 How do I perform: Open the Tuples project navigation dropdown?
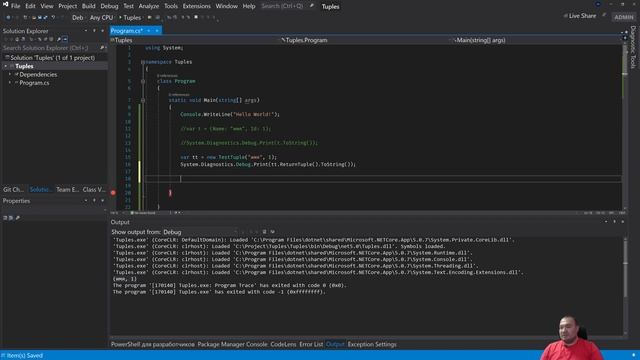(x=195, y=40)
